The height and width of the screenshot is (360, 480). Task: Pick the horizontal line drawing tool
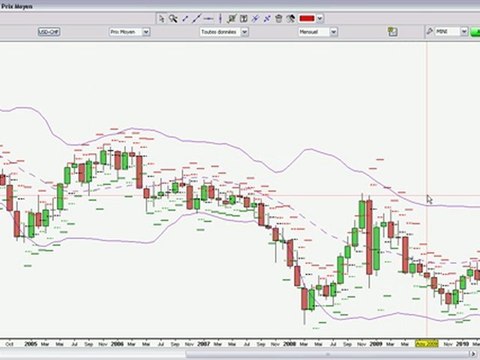click(x=208, y=19)
